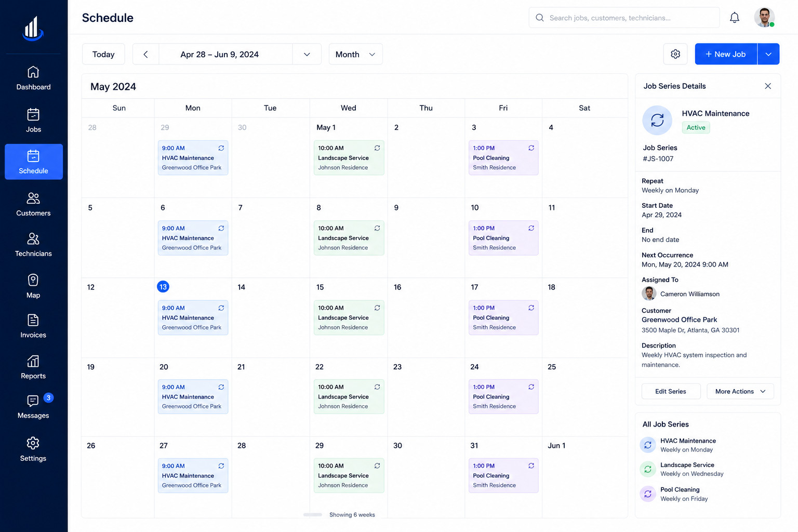Open the Dashboard page in sidebar
Viewport: 798px width, 532px height.
[33, 78]
